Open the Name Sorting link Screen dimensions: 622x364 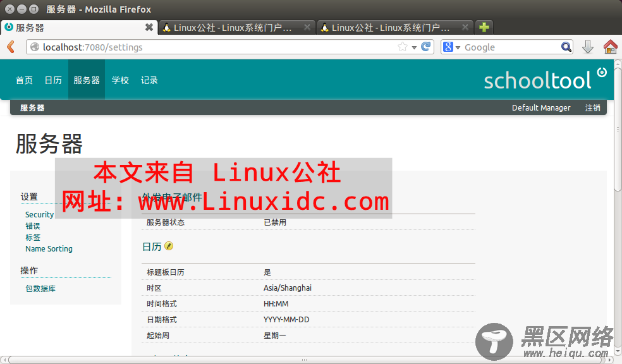pyautogui.click(x=49, y=248)
